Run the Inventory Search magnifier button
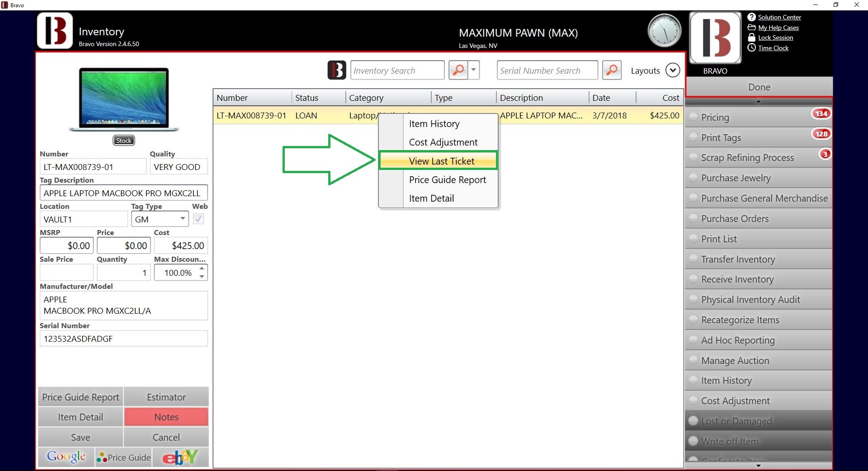868x471 pixels. pyautogui.click(x=458, y=70)
